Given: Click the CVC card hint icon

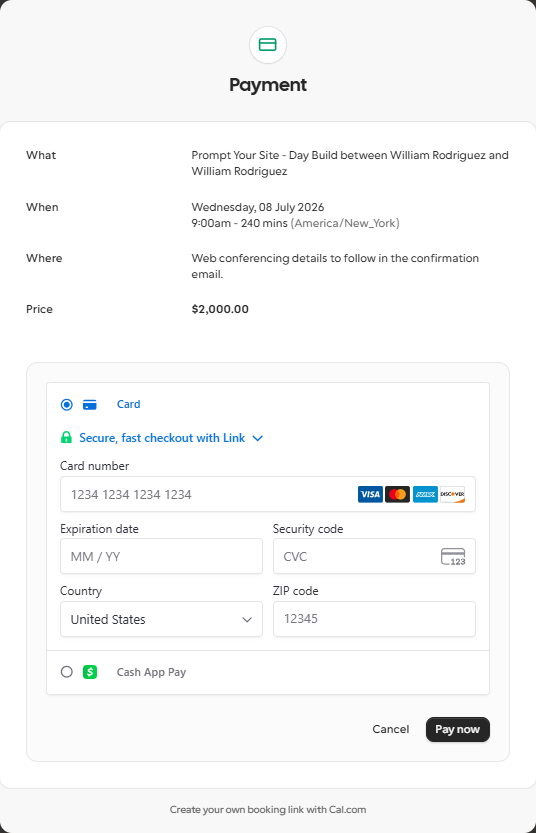Looking at the screenshot, I should 453,557.
